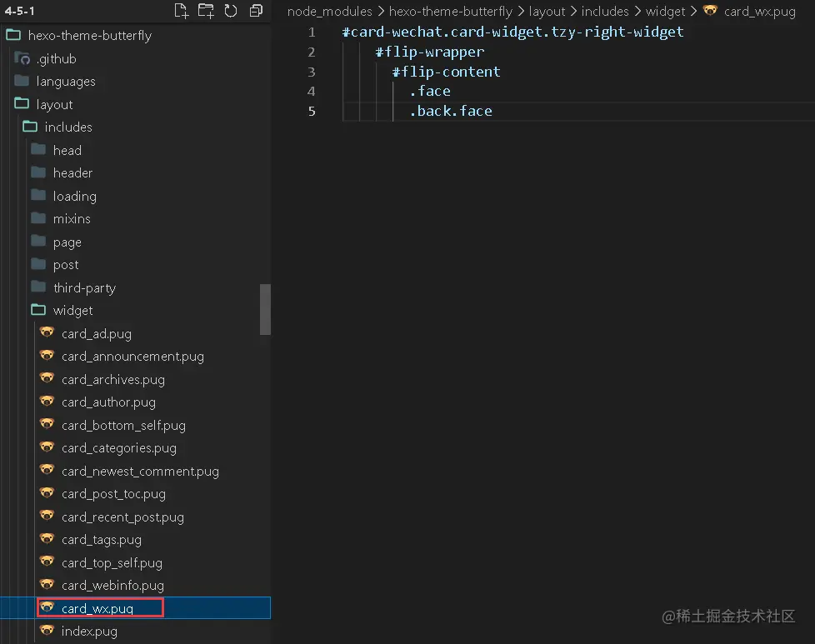
Task: Click the pug icon beside card_wx.pug
Action: click(47, 607)
